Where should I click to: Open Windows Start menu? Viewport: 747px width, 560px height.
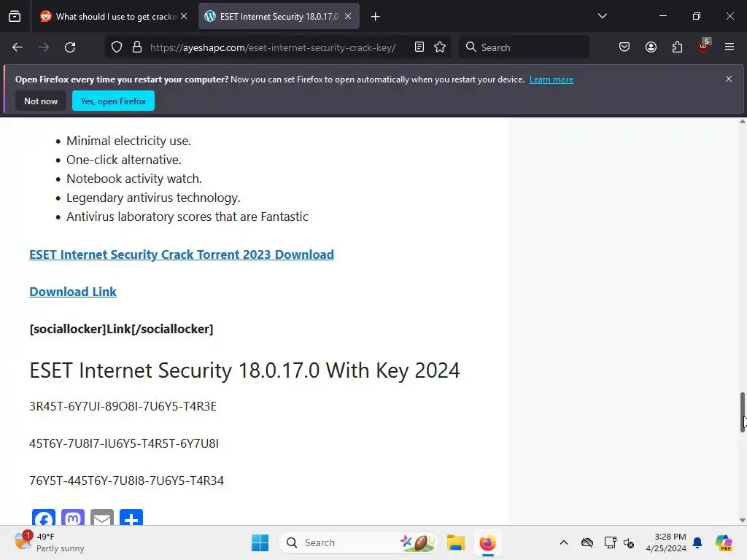(260, 542)
